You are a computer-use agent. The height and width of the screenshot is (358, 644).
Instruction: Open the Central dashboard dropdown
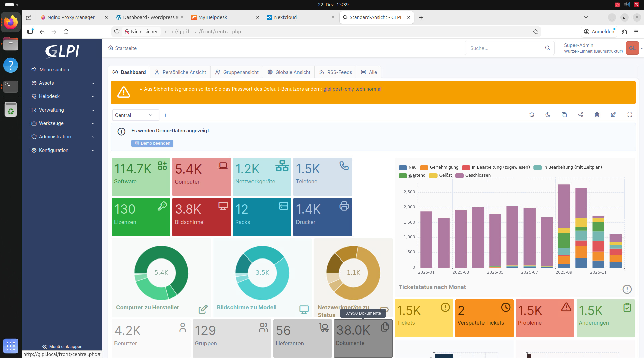coord(135,115)
